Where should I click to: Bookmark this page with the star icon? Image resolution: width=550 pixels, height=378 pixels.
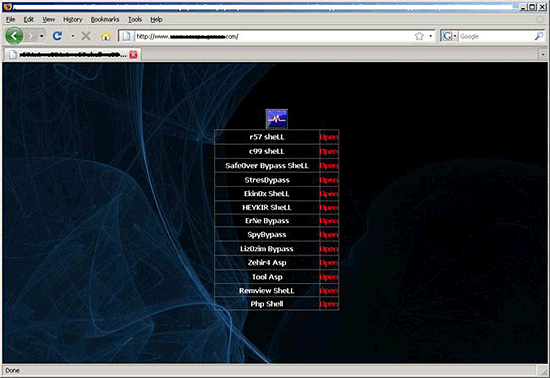pyautogui.click(x=419, y=36)
